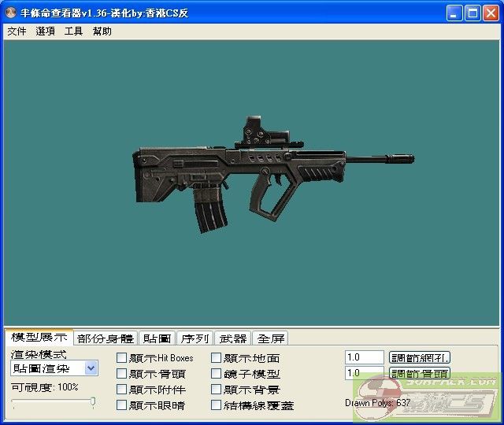
Task: Switch to the 部份身體 tab
Action: pyautogui.click(x=106, y=338)
